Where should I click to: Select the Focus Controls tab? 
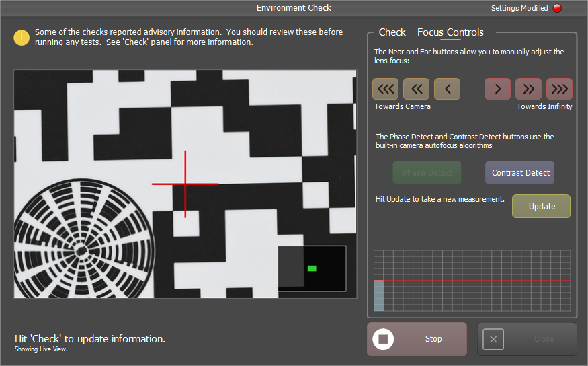click(450, 32)
